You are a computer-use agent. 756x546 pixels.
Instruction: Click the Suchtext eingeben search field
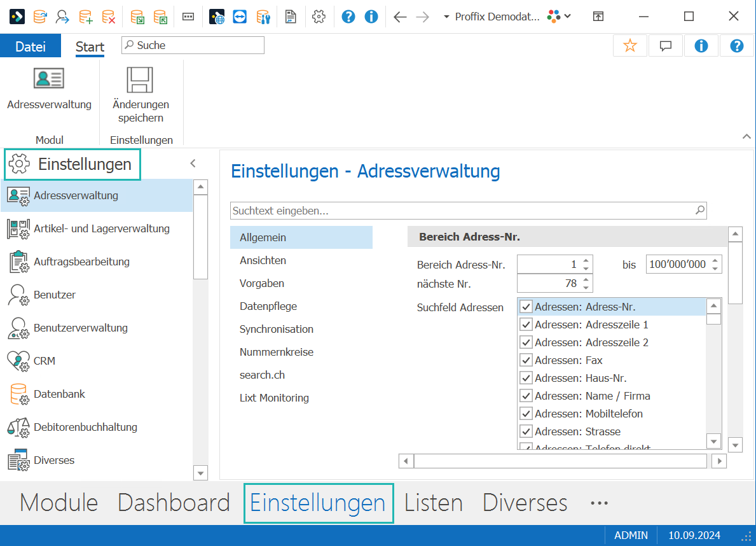(468, 211)
